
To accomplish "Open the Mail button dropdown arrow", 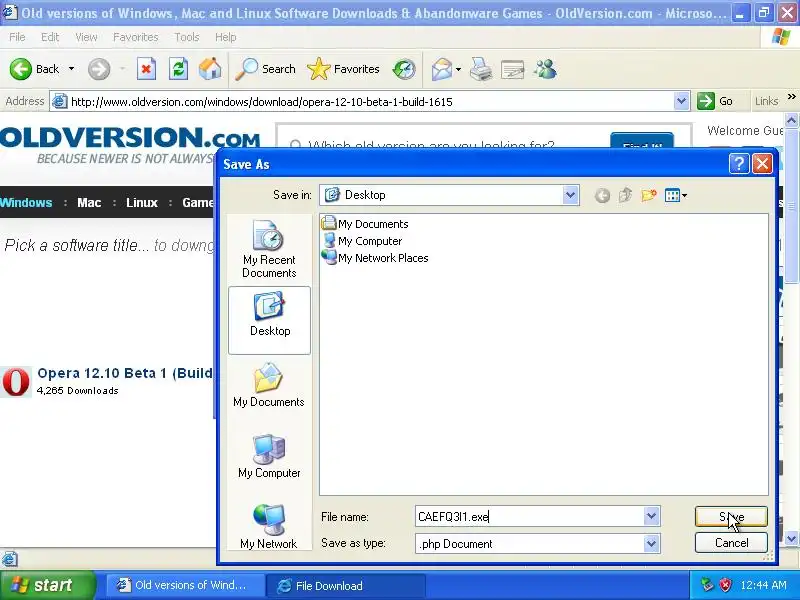I will point(458,69).
